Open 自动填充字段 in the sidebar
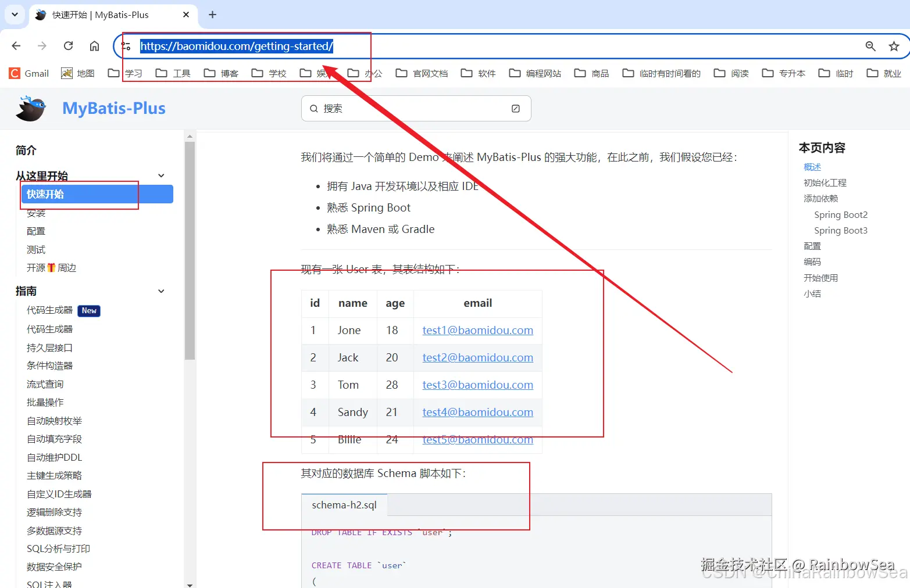This screenshot has width=910, height=588. 55,439
